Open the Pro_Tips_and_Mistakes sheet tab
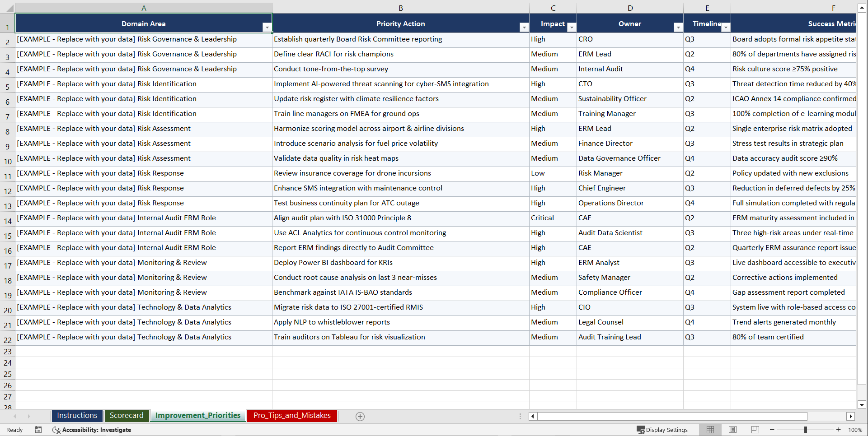Image resolution: width=868 pixels, height=436 pixels. click(292, 415)
